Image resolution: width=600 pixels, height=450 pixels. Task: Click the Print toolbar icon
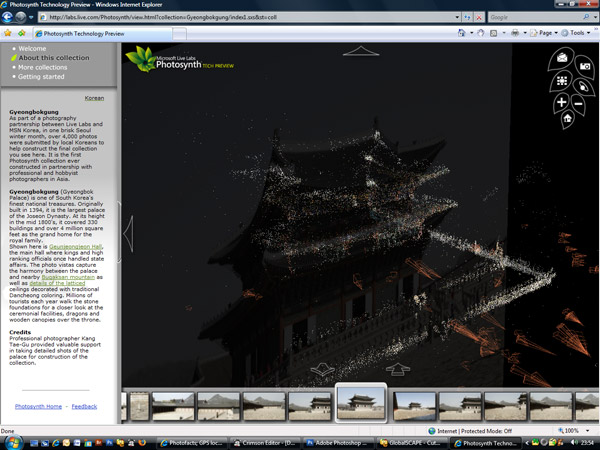point(515,33)
